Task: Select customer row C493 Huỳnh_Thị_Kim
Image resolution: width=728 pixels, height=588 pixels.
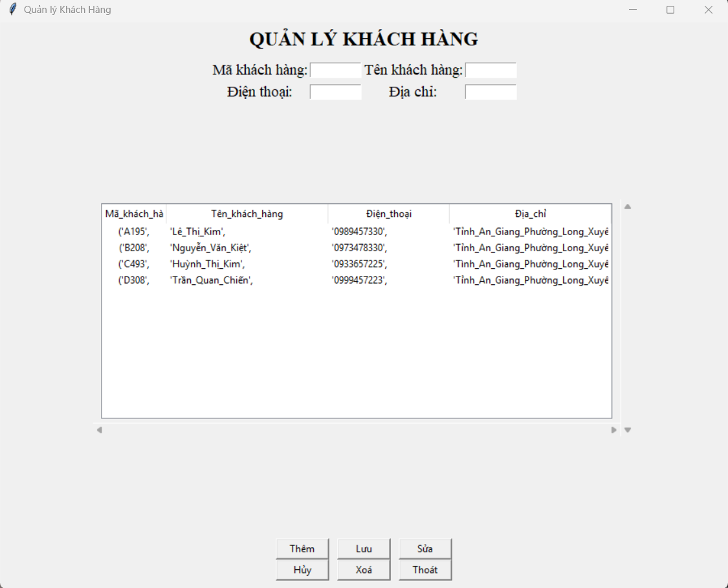Action: (357, 264)
